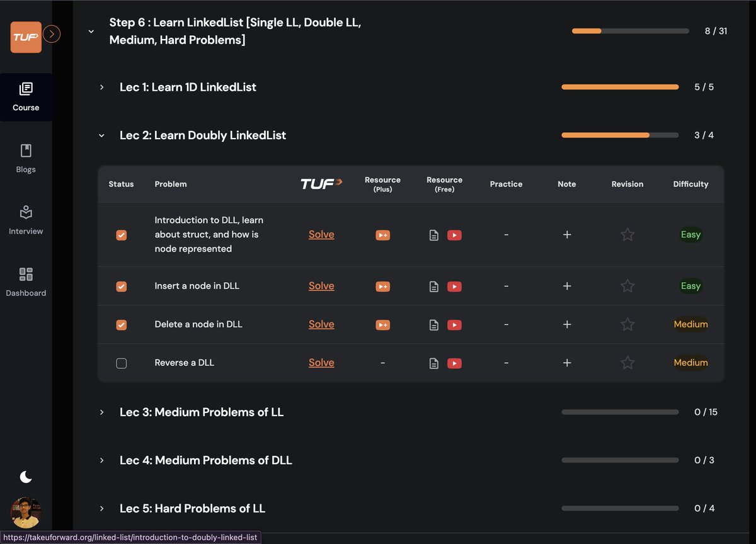Click Solve for Introduction to DLL
This screenshot has height=544, width=756.
click(321, 234)
